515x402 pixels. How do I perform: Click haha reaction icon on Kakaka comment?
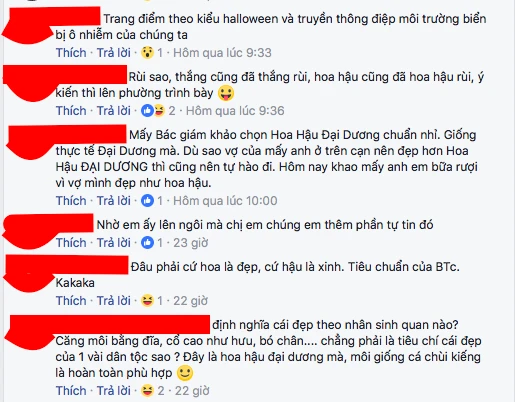pyautogui.click(x=147, y=301)
